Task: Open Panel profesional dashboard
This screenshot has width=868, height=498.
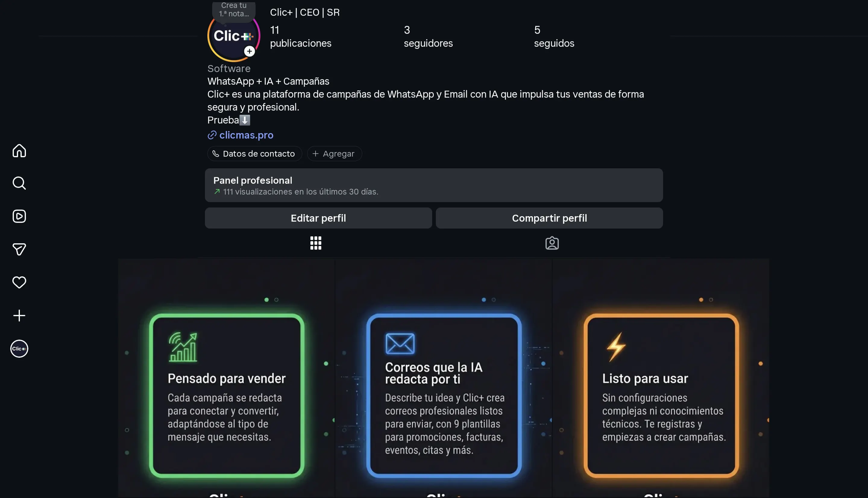Action: [x=434, y=185]
